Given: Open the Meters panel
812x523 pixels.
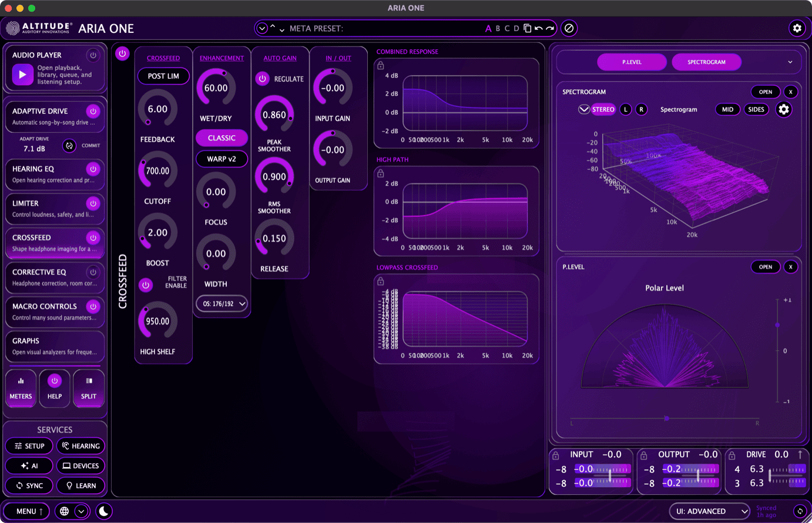Looking at the screenshot, I should (x=21, y=388).
